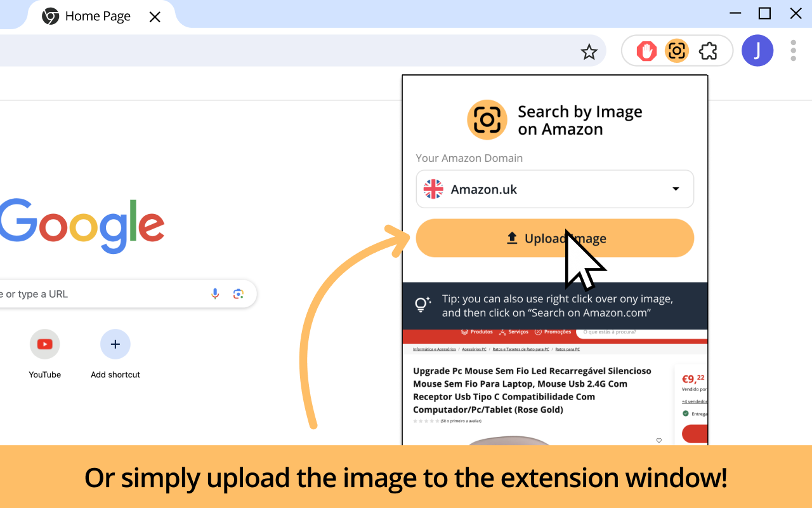Open the three-dot Chrome menu
The width and height of the screenshot is (812, 508).
[x=793, y=51]
